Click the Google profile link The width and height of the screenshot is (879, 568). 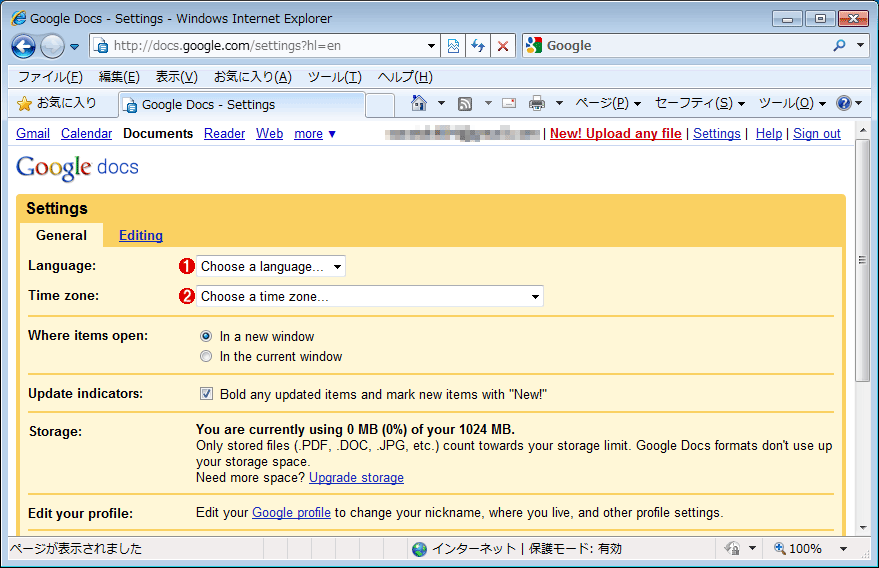[x=292, y=512]
